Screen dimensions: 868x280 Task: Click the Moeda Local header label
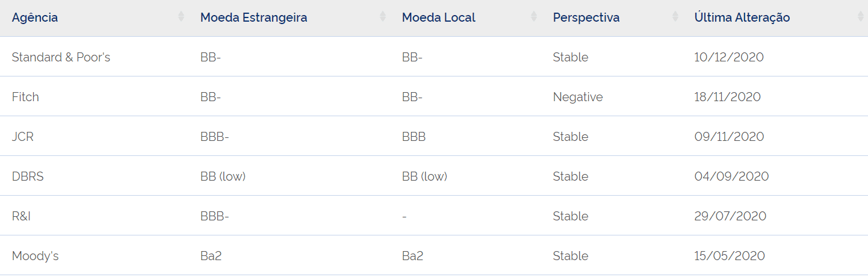point(439,17)
